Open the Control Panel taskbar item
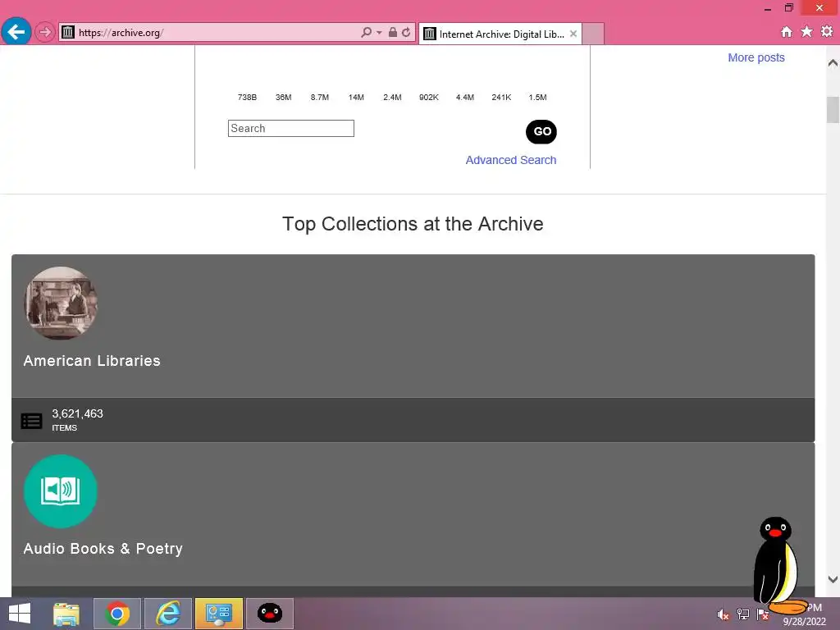 point(219,614)
